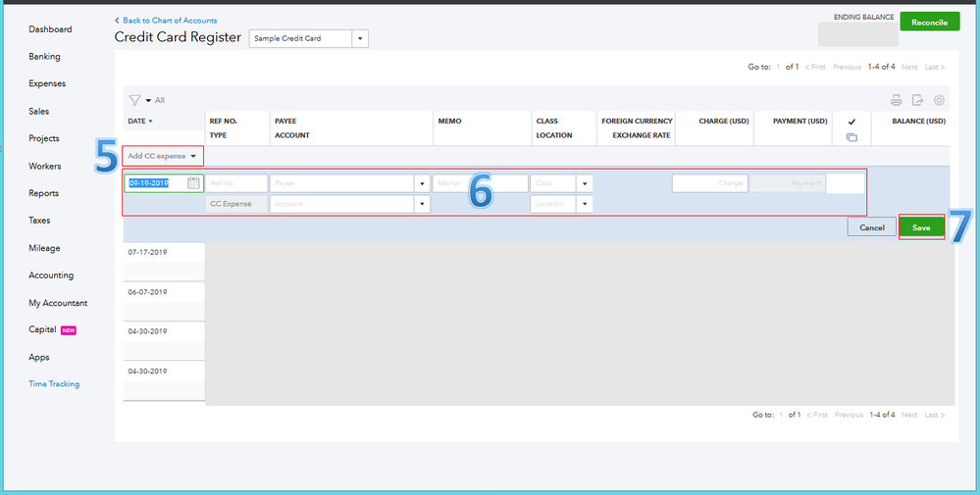Click the Location input field

coord(553,204)
